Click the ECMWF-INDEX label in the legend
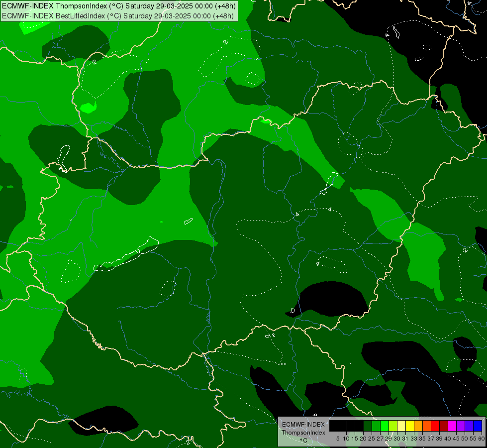Screen dimensions: 487x448 (x=303, y=425)
